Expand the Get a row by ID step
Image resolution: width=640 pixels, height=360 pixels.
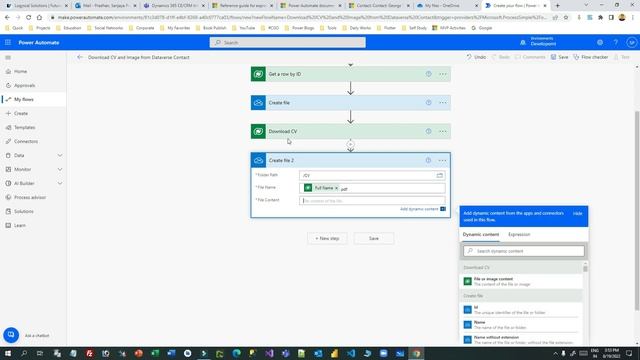click(351, 74)
